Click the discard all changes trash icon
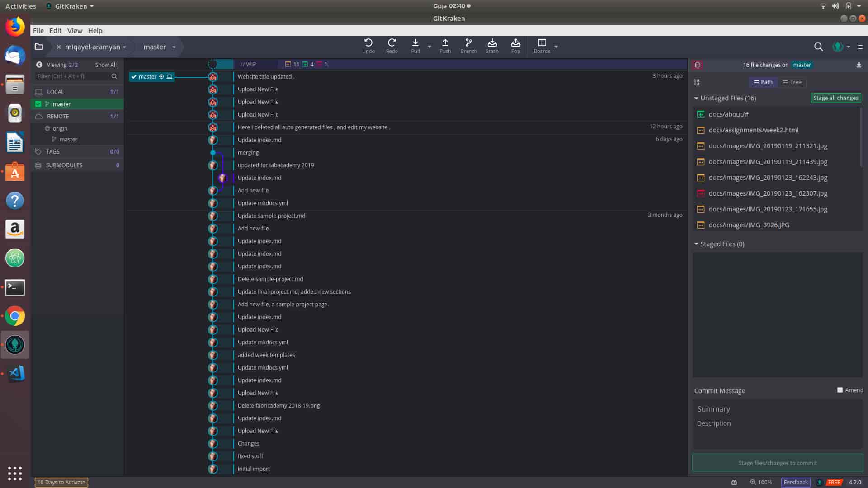 [x=697, y=65]
